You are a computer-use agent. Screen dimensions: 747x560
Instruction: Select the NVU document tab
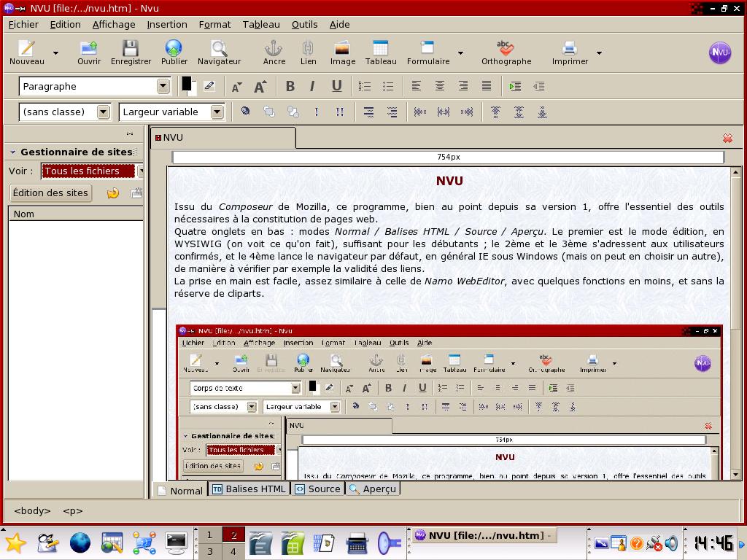pyautogui.click(x=223, y=138)
